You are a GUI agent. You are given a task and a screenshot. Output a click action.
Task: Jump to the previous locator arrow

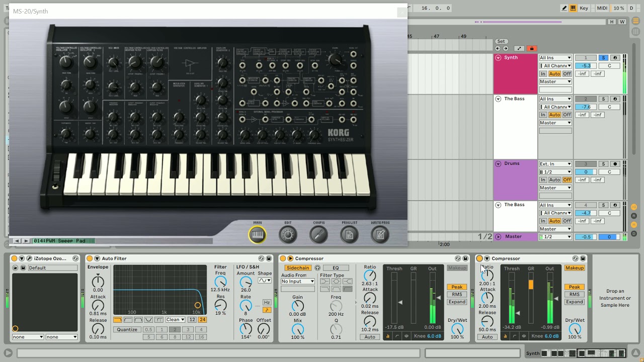coord(498,49)
